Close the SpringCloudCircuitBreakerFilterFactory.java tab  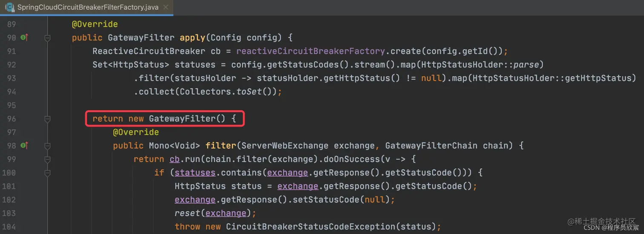point(166,7)
